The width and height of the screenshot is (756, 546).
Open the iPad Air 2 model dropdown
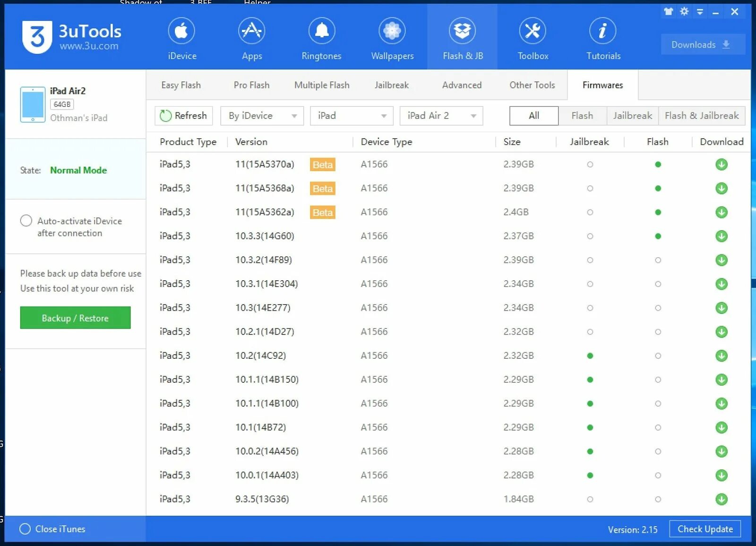click(x=441, y=116)
